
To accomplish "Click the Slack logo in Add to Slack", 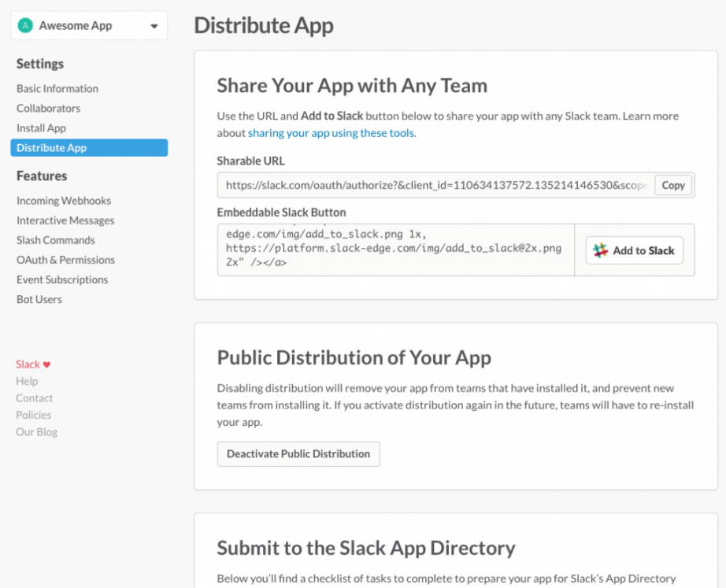I will tap(601, 250).
